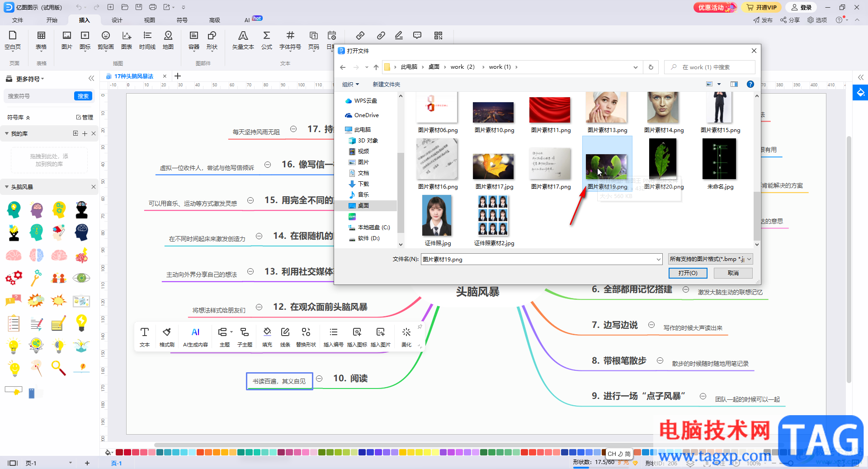Expand the address bar path dropdown
This screenshot has width=868, height=469.
(x=635, y=67)
